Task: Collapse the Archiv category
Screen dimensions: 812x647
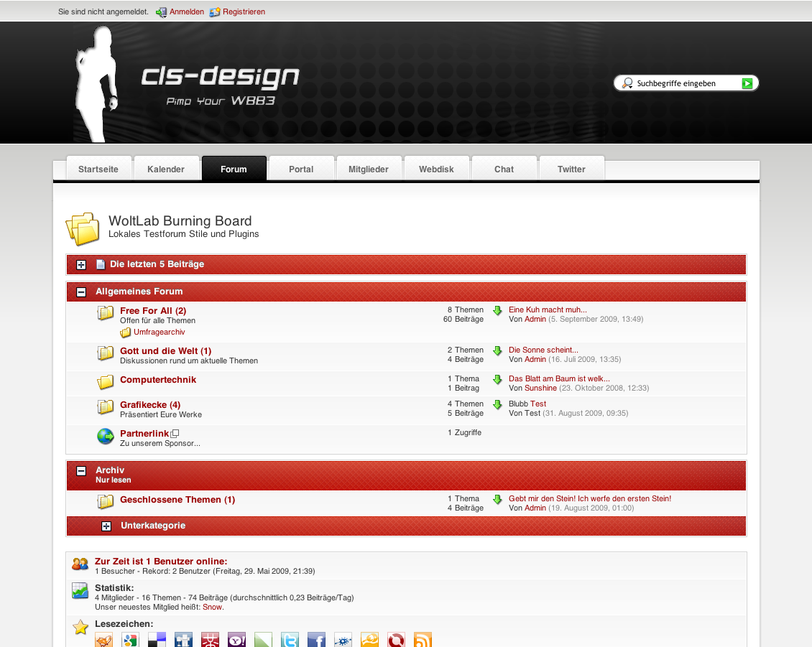Action: 81,471
